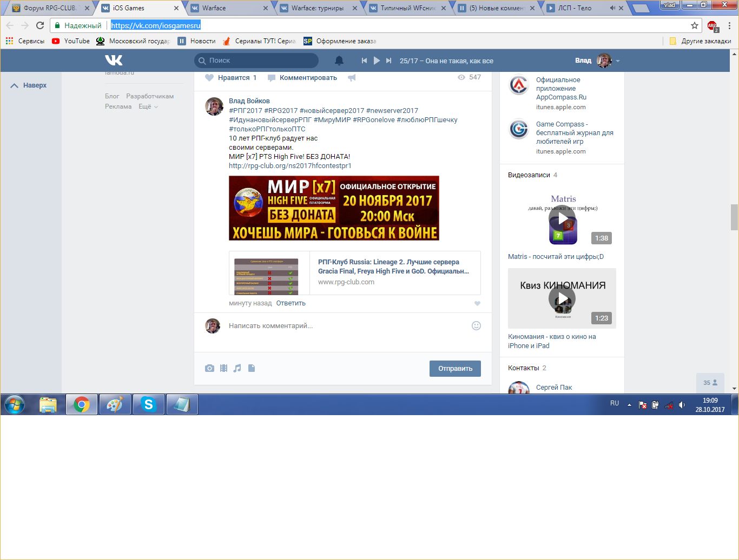Bookmark this page with the star icon

point(695,25)
